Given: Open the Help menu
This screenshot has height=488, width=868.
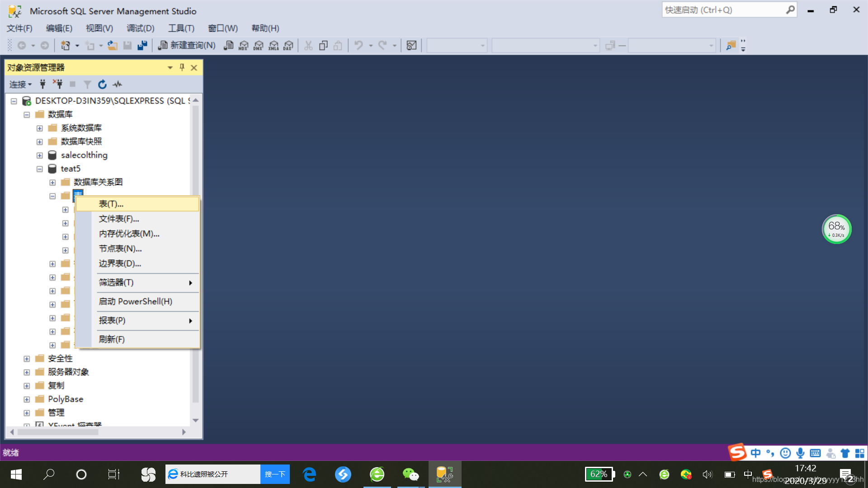Looking at the screenshot, I should (x=265, y=28).
